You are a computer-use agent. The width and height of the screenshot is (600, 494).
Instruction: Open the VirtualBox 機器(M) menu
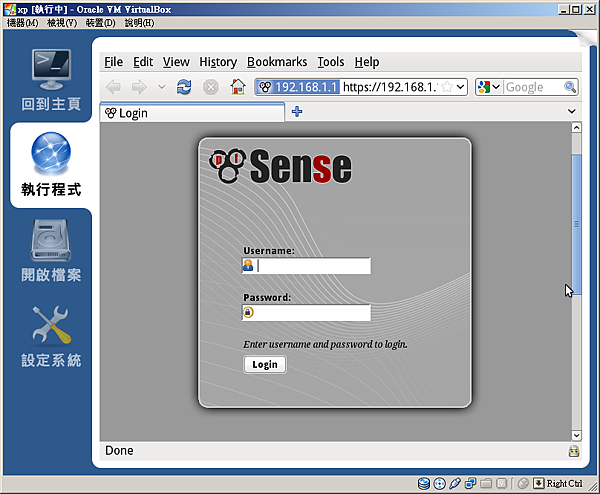click(x=23, y=23)
